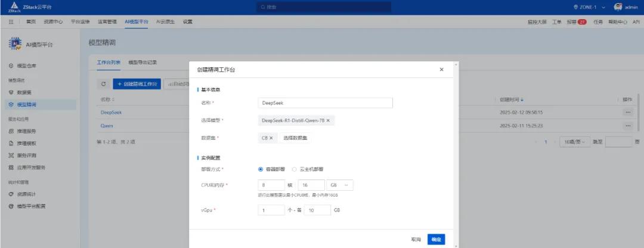This screenshot has width=644, height=248.
Task: Click the admin avatar icon
Action: coord(618,7)
